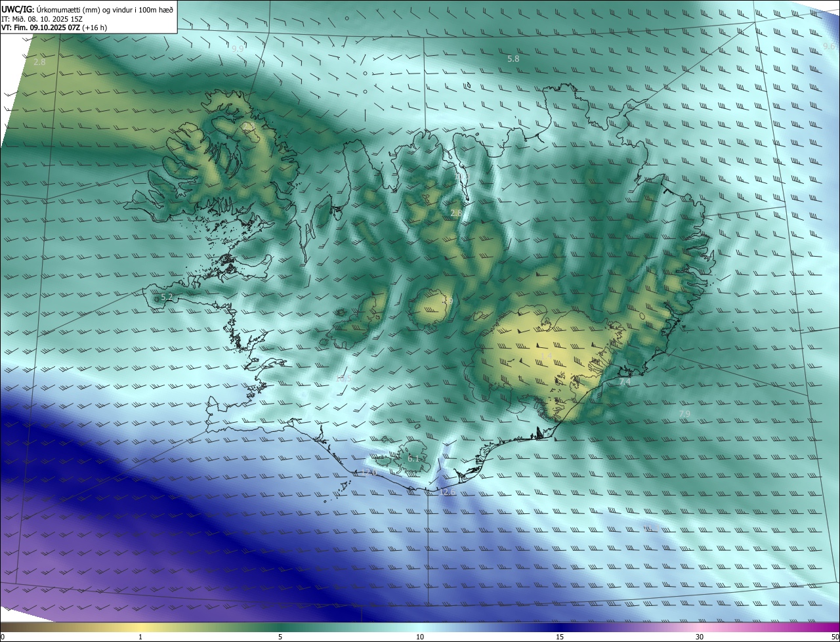Click the "10" tick on the color scale
The image size is (840, 642).
coord(420,637)
